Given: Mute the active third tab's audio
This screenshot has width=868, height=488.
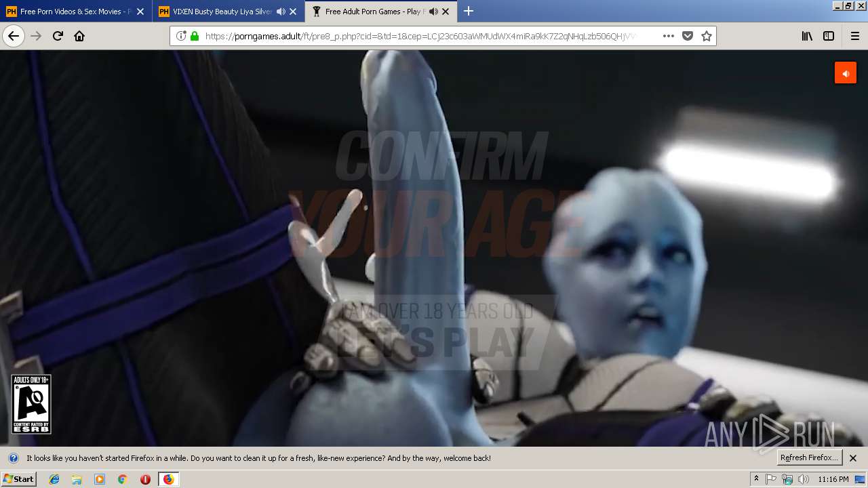Looking at the screenshot, I should coord(433,12).
